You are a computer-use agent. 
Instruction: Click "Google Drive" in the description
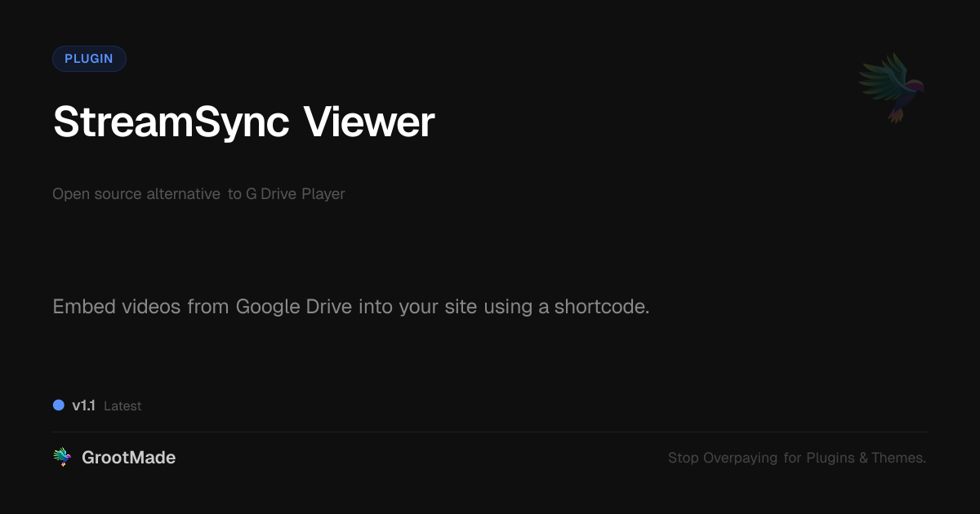295,308
